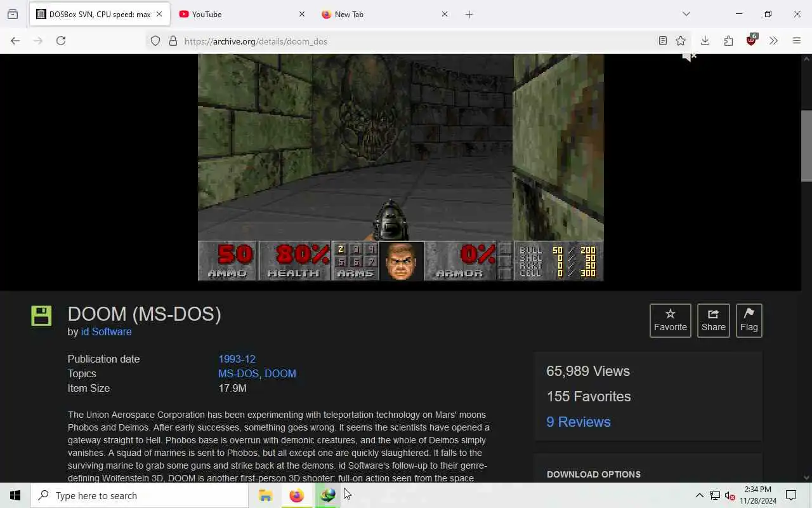Click the 17.9M item size value

click(232, 388)
